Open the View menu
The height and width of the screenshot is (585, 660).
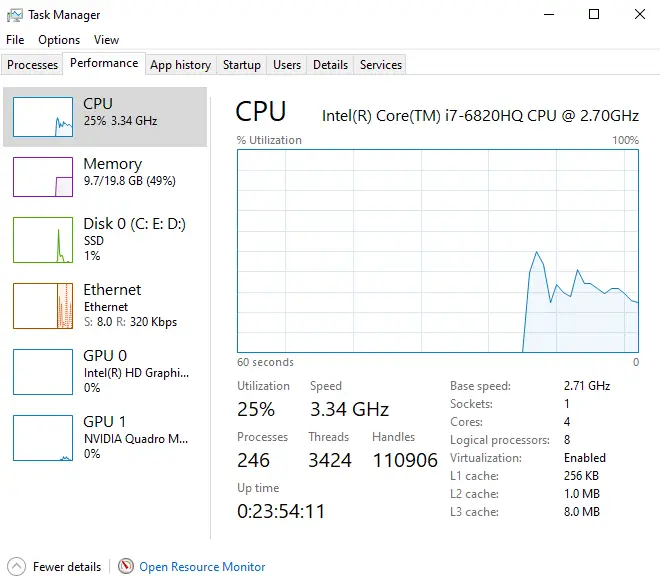(x=106, y=40)
